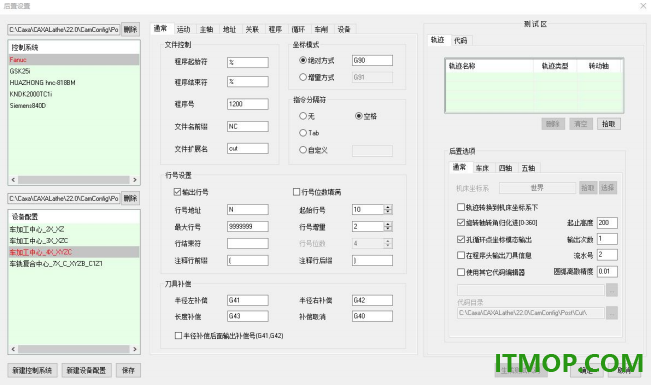Choose Tab as the command separator
Screen dimensions: 653x386
303,133
